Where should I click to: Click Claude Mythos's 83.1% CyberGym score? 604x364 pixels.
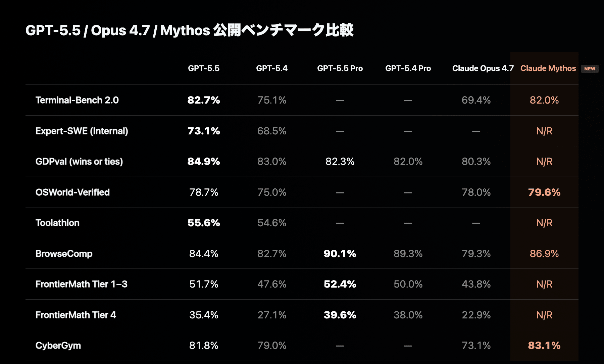tap(544, 346)
